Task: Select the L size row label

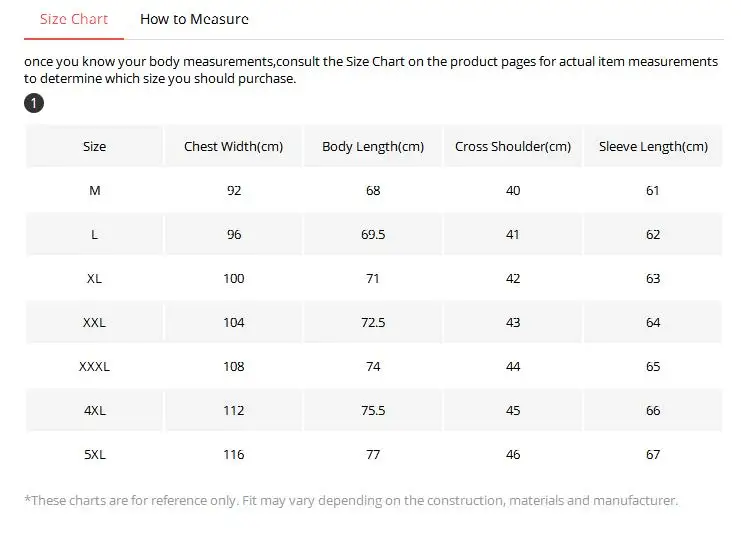Action: tap(94, 234)
